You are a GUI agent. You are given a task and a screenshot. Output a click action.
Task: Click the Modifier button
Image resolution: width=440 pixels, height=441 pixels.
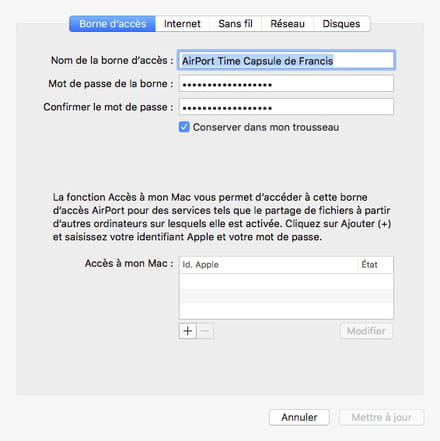click(366, 331)
